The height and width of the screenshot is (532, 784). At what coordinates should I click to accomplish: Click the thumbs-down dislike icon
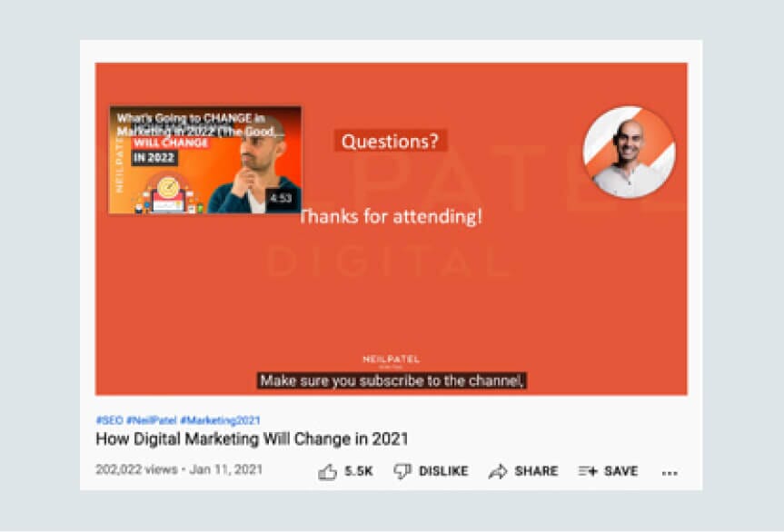click(402, 471)
